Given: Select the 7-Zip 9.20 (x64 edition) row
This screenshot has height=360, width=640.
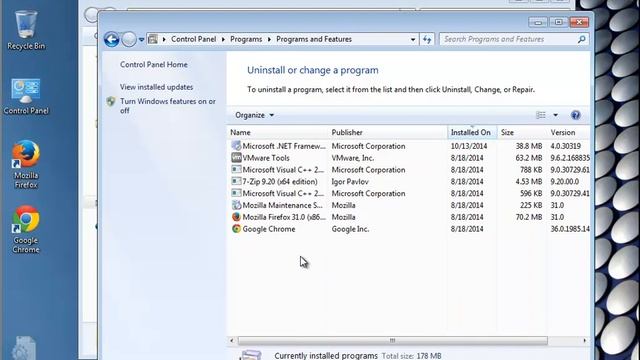Looking at the screenshot, I should click(409, 182).
